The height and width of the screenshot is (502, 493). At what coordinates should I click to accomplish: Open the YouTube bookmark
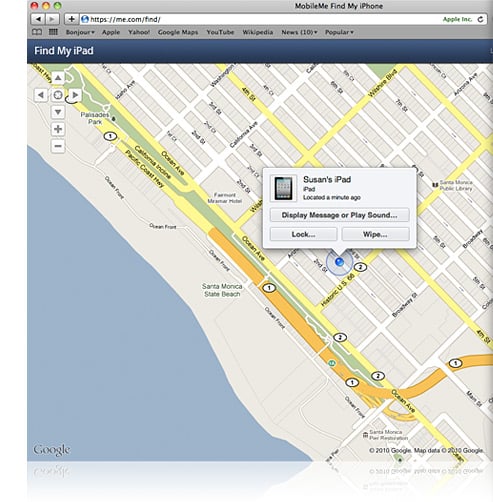(x=220, y=32)
